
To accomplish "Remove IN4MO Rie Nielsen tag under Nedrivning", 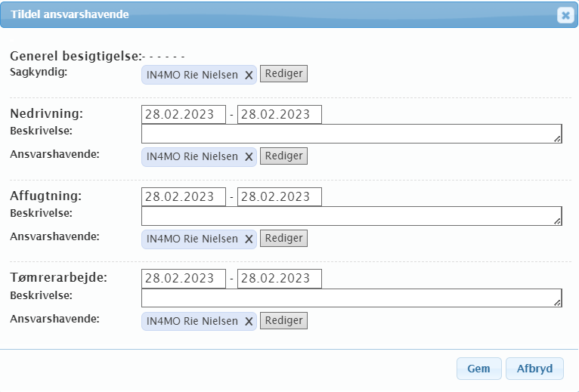I will [x=249, y=156].
